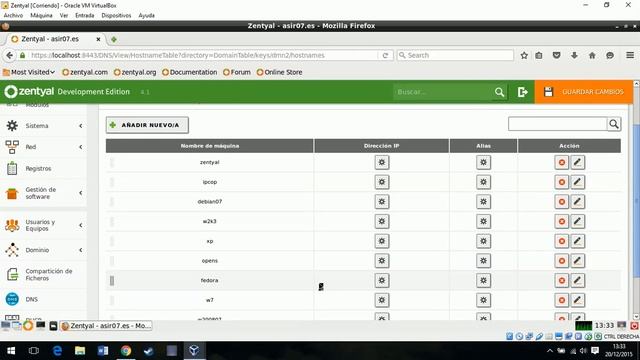
Task: Open IP address settings for w7 host
Action: tap(382, 300)
